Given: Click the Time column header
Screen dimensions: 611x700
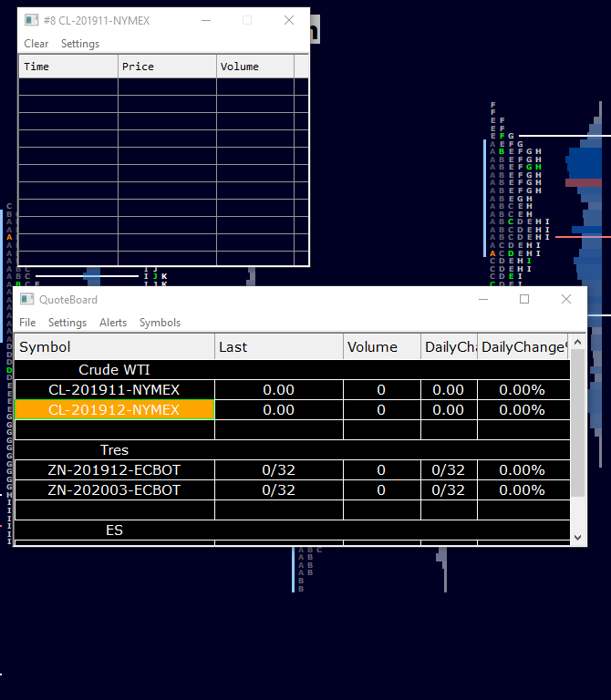Looking at the screenshot, I should pos(68,67).
